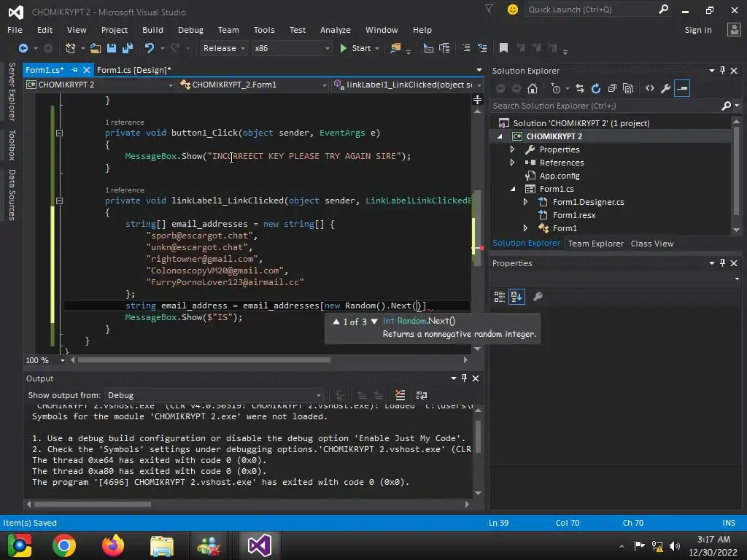747x560 pixels.
Task: Click the Show All Files icon
Action: 628,88
